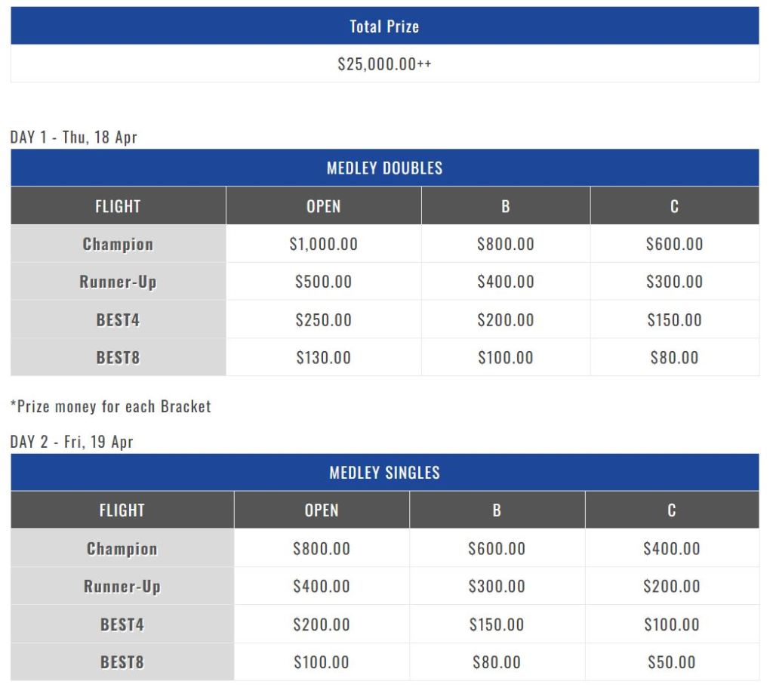Click the "Prize money for each Bracket" note

(111, 406)
